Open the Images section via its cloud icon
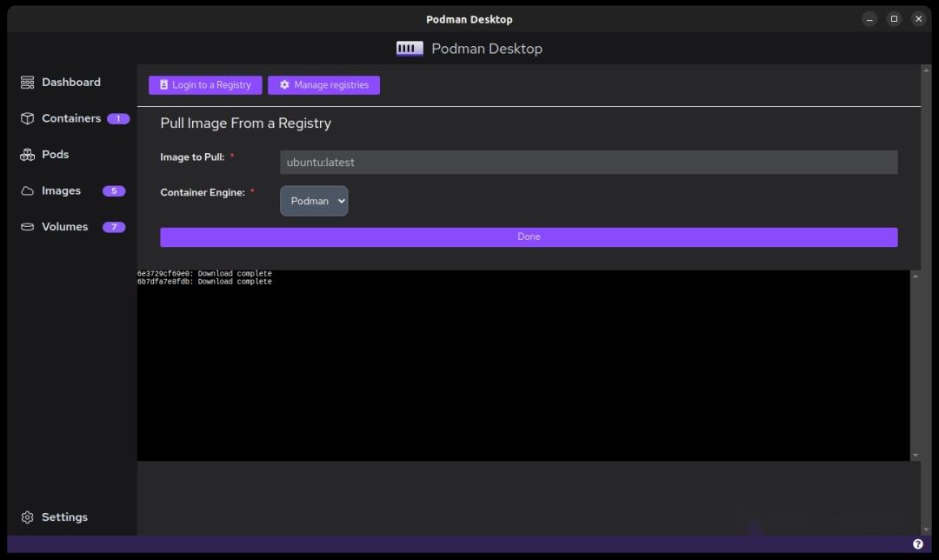This screenshot has height=560, width=939. coord(27,190)
